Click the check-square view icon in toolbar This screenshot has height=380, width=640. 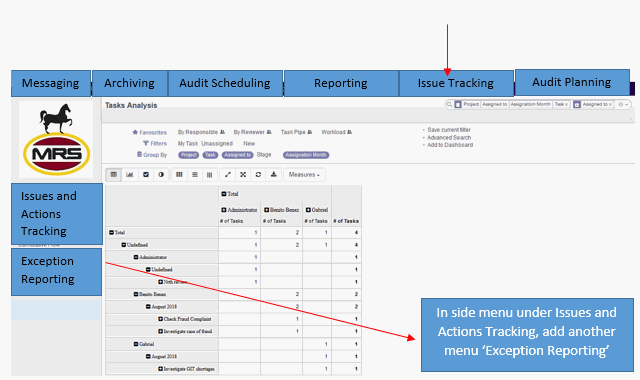(x=146, y=175)
